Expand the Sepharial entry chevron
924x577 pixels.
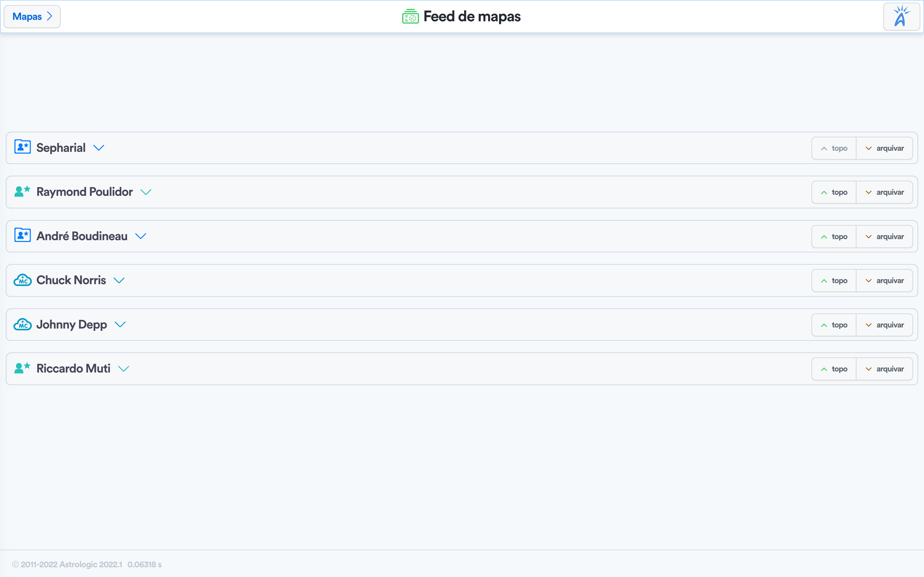(x=99, y=148)
